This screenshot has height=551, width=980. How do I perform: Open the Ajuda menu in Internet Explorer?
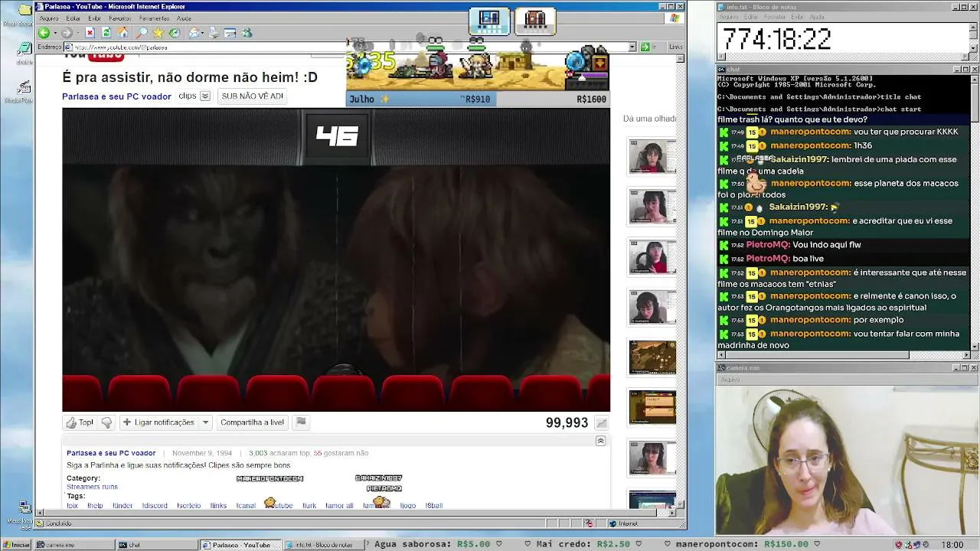[185, 18]
